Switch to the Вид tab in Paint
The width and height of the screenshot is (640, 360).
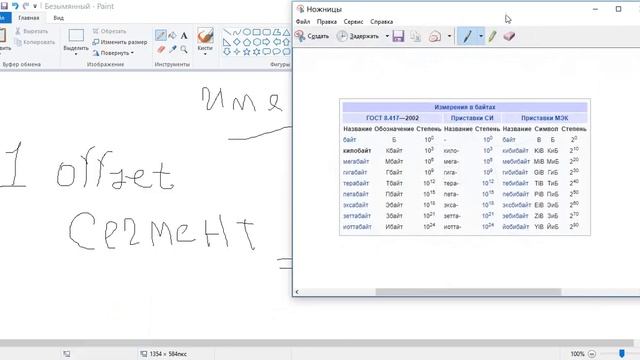(58, 18)
